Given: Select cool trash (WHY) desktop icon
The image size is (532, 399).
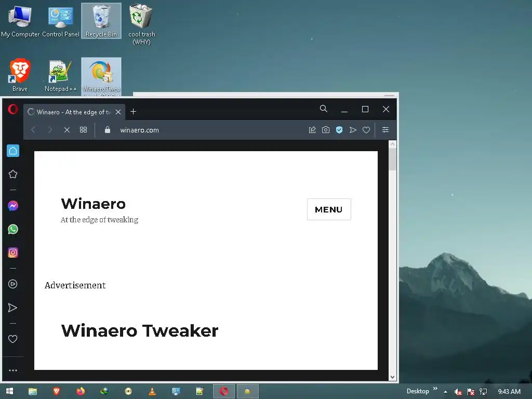Looking at the screenshot, I should (141, 24).
